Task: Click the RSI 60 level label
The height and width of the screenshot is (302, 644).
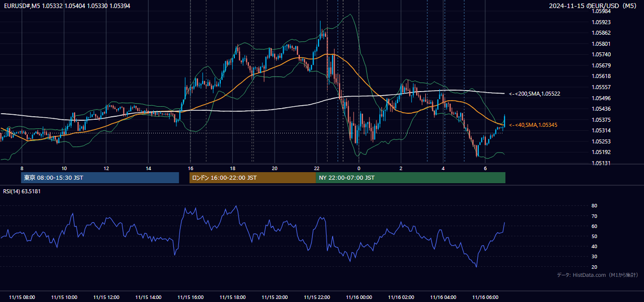Action: click(x=594, y=226)
